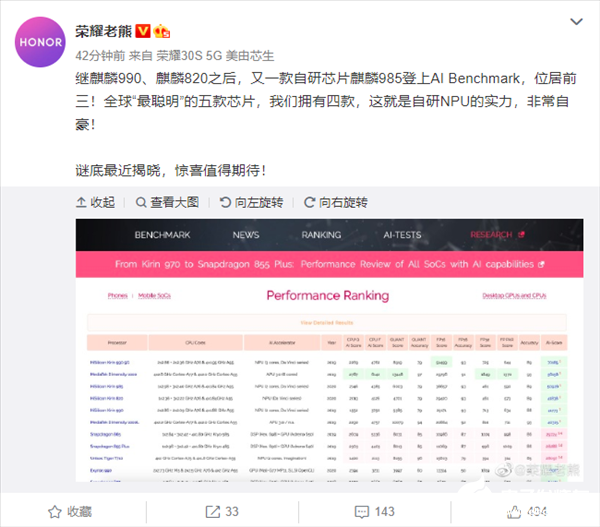600x527 pixels.
Task: Expand post options chevron menu
Action: (x=576, y=21)
